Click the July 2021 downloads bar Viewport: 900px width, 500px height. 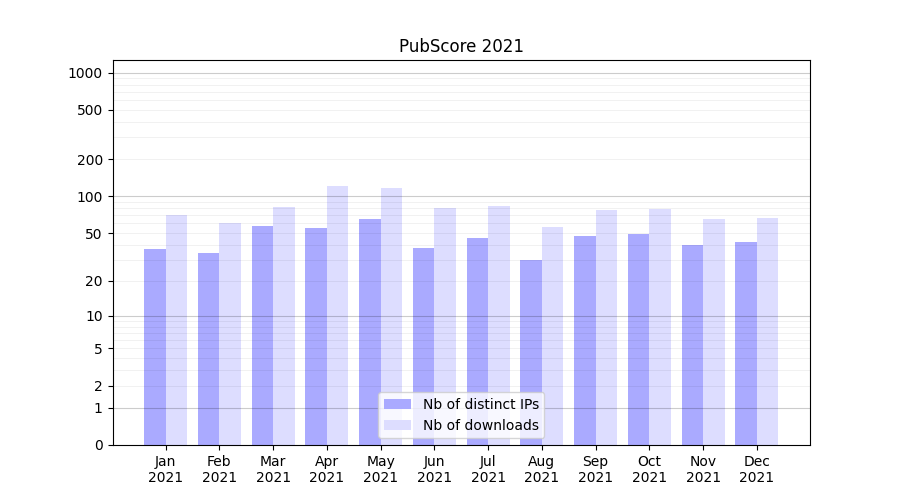pyautogui.click(x=499, y=325)
